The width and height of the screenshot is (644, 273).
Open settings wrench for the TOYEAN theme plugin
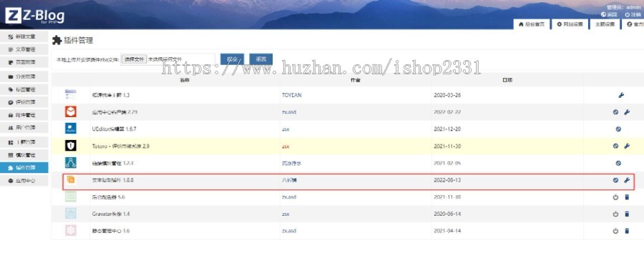point(621,95)
